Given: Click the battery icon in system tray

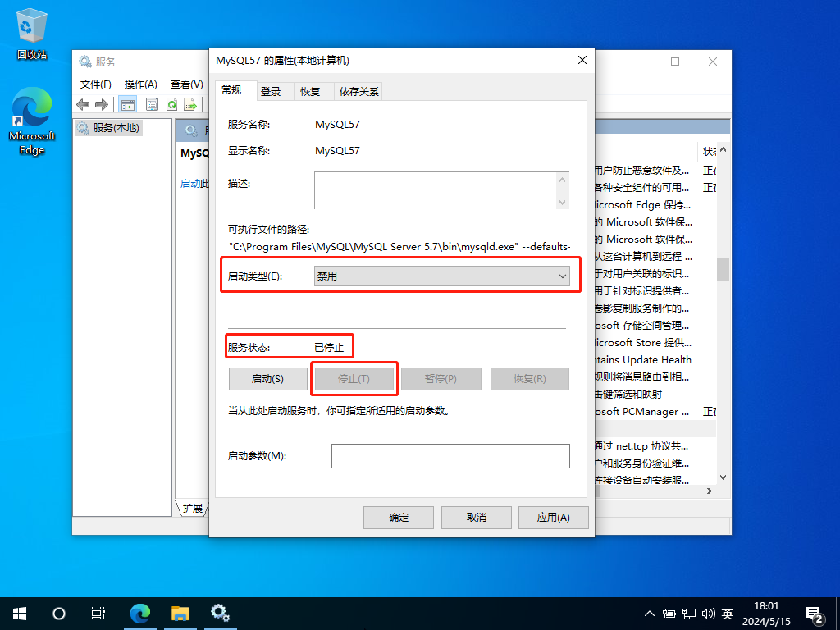Looking at the screenshot, I should click(669, 614).
